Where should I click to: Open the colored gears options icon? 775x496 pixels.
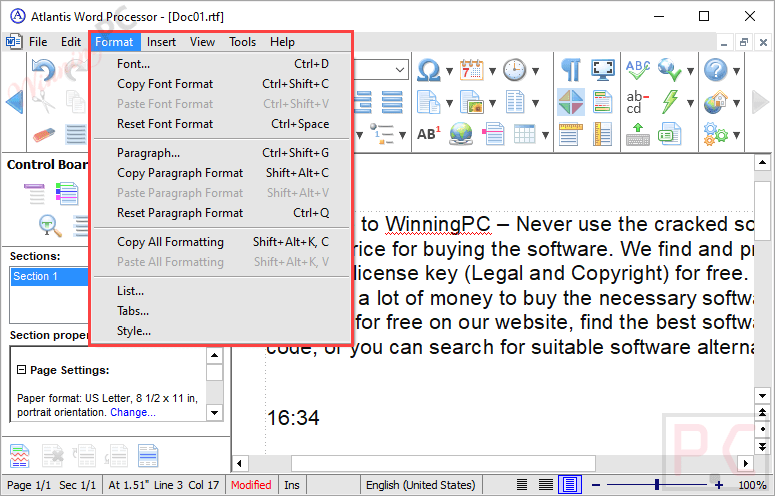pyautogui.click(x=716, y=134)
